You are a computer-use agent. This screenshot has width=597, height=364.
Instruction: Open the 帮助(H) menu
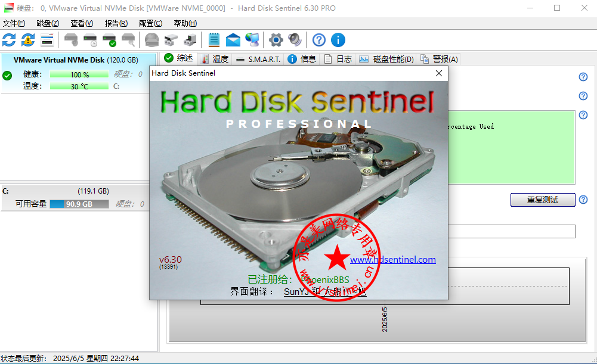click(x=185, y=24)
